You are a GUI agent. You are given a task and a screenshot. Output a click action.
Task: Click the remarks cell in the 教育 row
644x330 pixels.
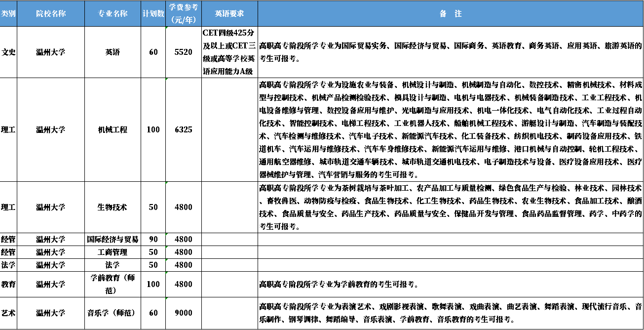tap(451, 285)
